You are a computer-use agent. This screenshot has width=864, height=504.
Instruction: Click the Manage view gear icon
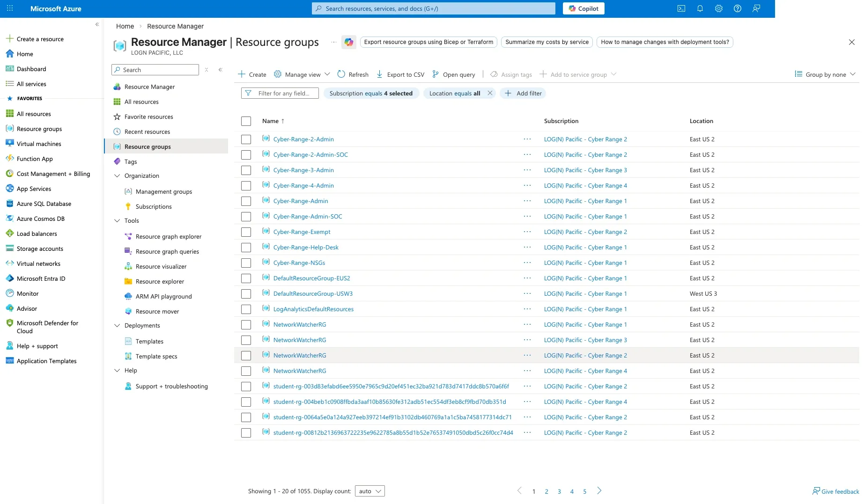278,74
